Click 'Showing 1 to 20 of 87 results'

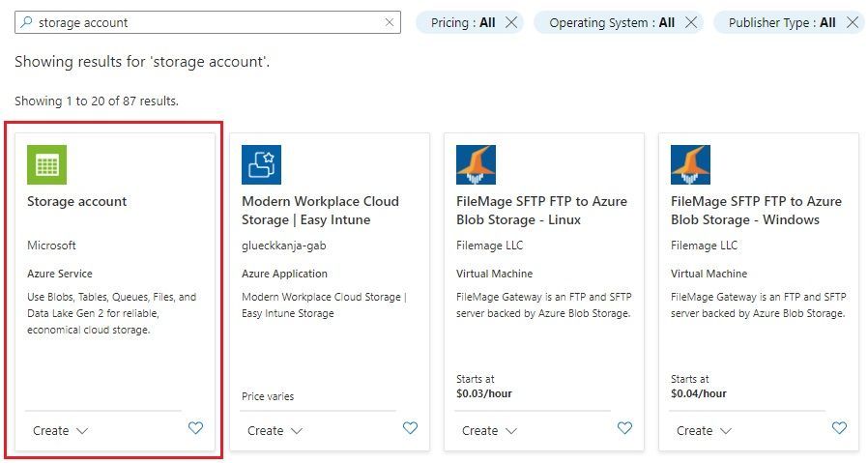(97, 101)
